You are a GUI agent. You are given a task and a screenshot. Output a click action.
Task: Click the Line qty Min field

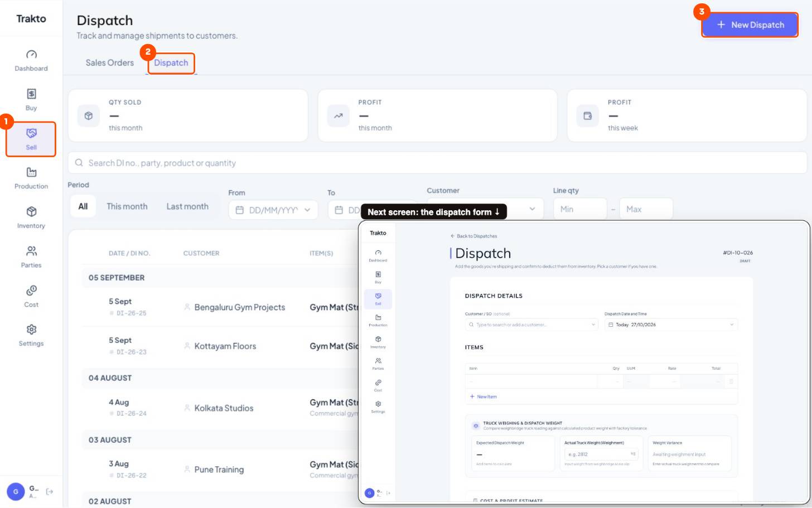580,209
